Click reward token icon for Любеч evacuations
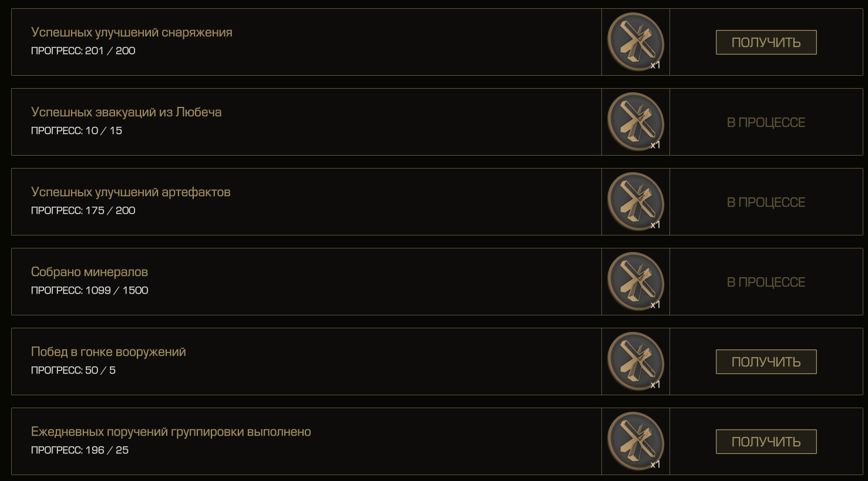 pyautogui.click(x=635, y=122)
